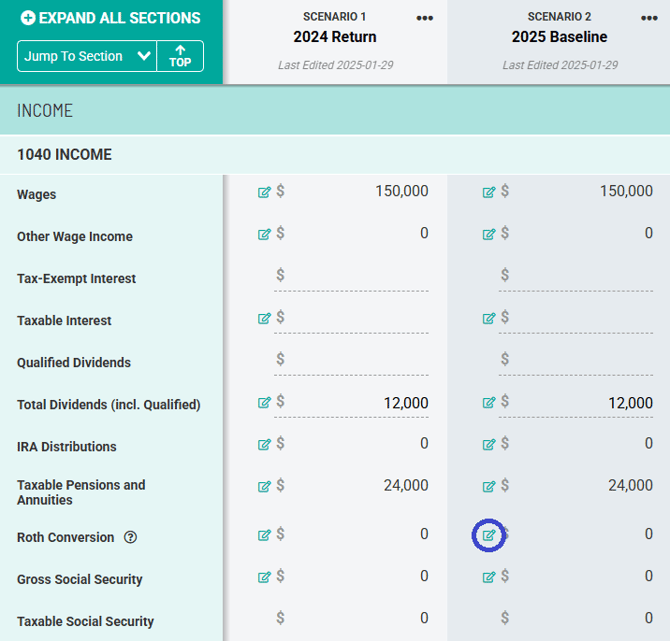Open edit icon for Taxable Interest Scenario 2

click(489, 319)
